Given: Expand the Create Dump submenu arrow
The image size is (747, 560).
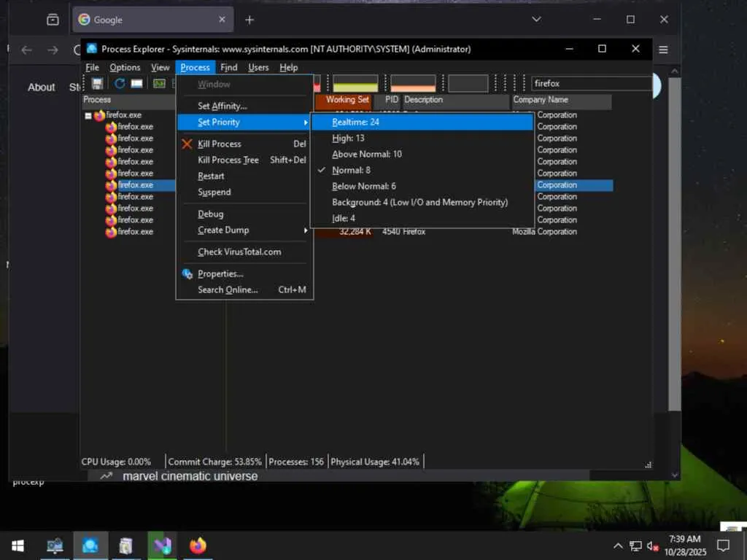Looking at the screenshot, I should [x=306, y=230].
